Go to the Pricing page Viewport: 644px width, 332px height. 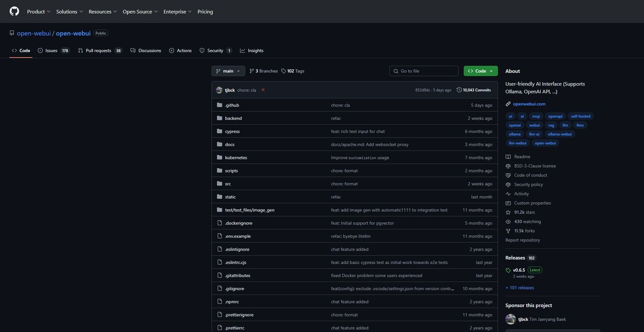tap(205, 12)
